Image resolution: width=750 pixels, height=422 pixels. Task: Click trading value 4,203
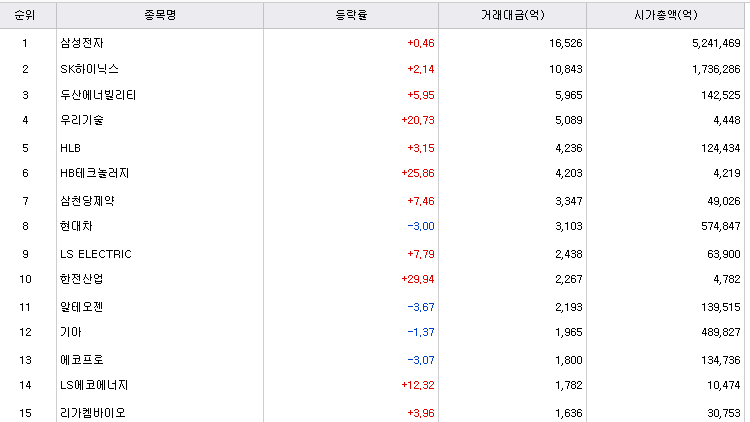point(569,173)
